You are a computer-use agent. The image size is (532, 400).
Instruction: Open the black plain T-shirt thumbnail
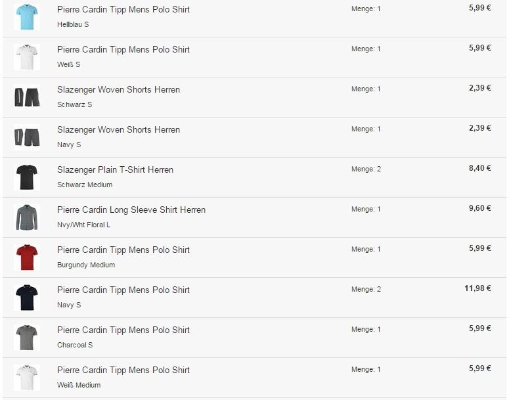point(27,177)
